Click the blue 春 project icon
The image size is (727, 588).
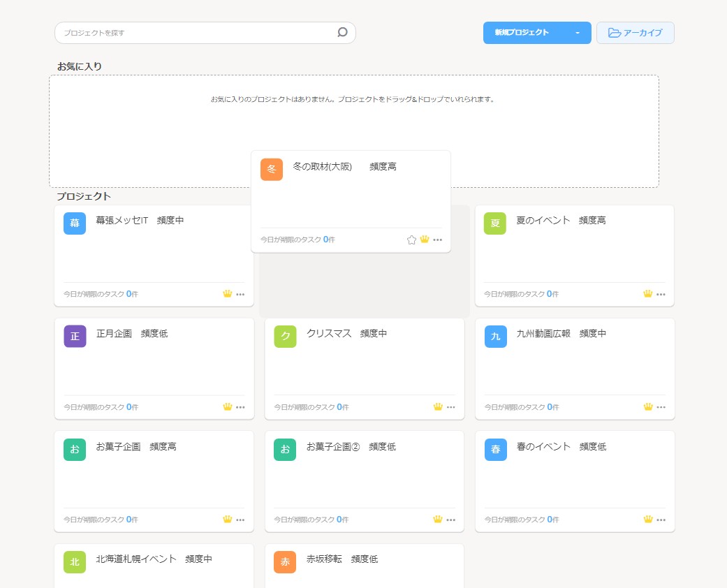pyautogui.click(x=495, y=450)
